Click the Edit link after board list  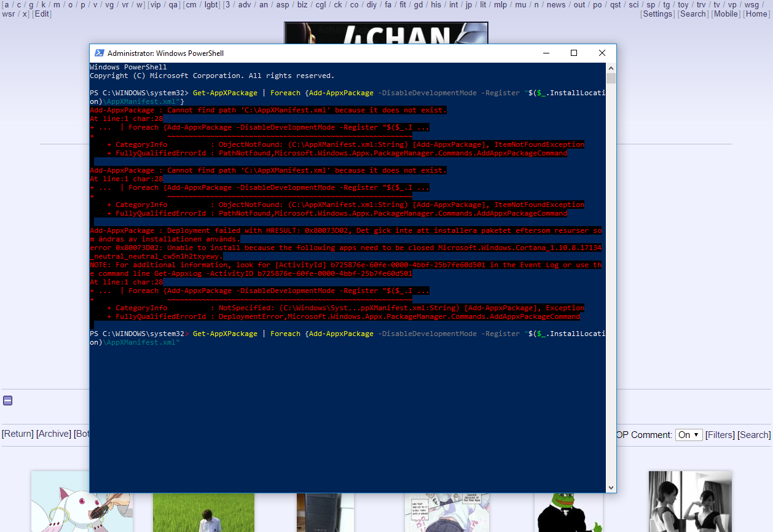tap(42, 14)
